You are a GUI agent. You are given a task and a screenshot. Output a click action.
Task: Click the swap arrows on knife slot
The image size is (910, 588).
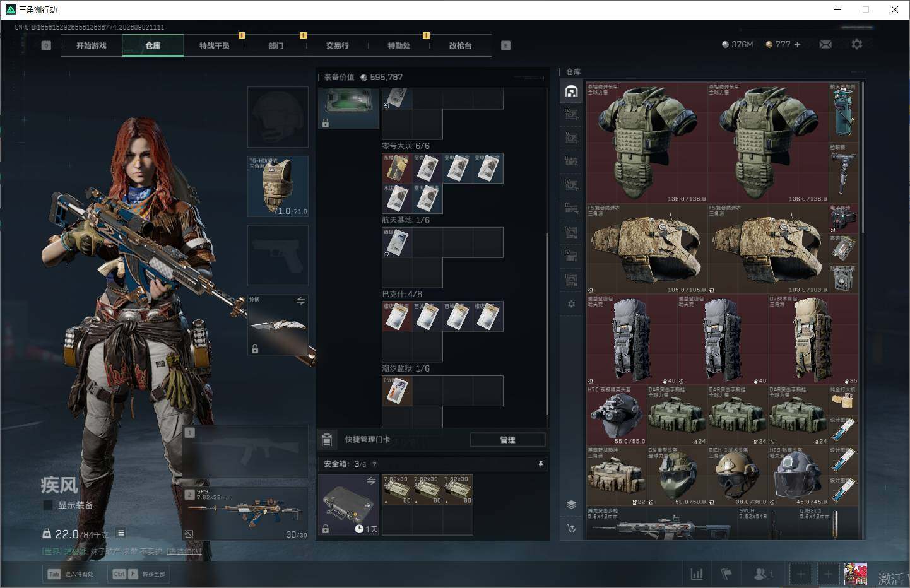tap(300, 301)
